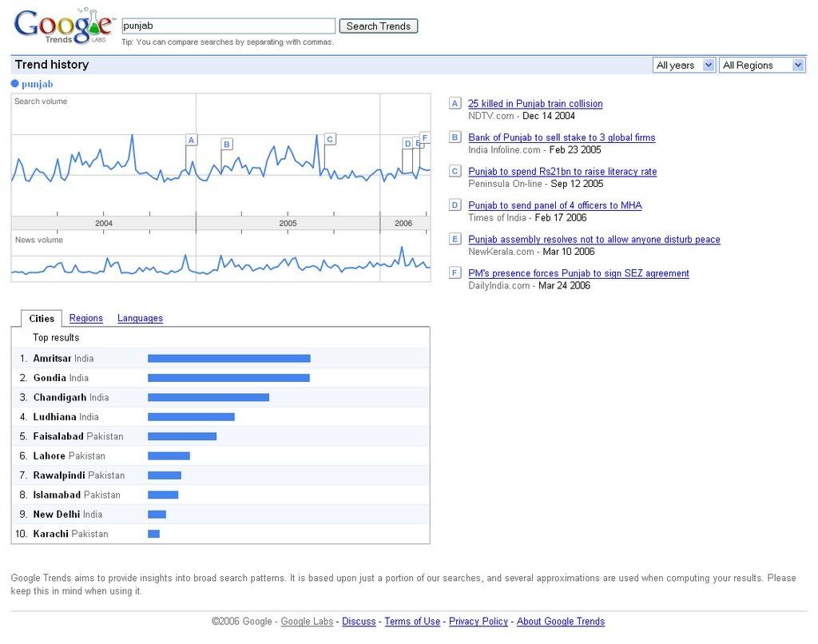Click the B badge beside Bank of Punjab headline

[x=455, y=137]
